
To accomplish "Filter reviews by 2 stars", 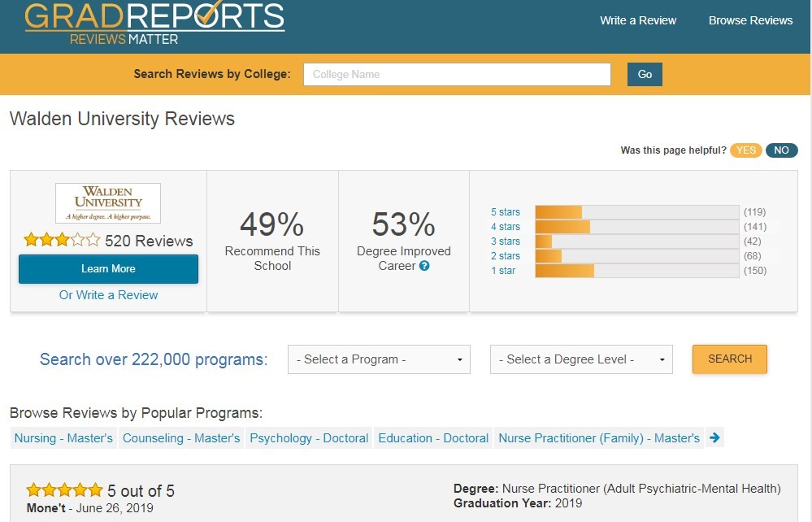I will (x=506, y=256).
